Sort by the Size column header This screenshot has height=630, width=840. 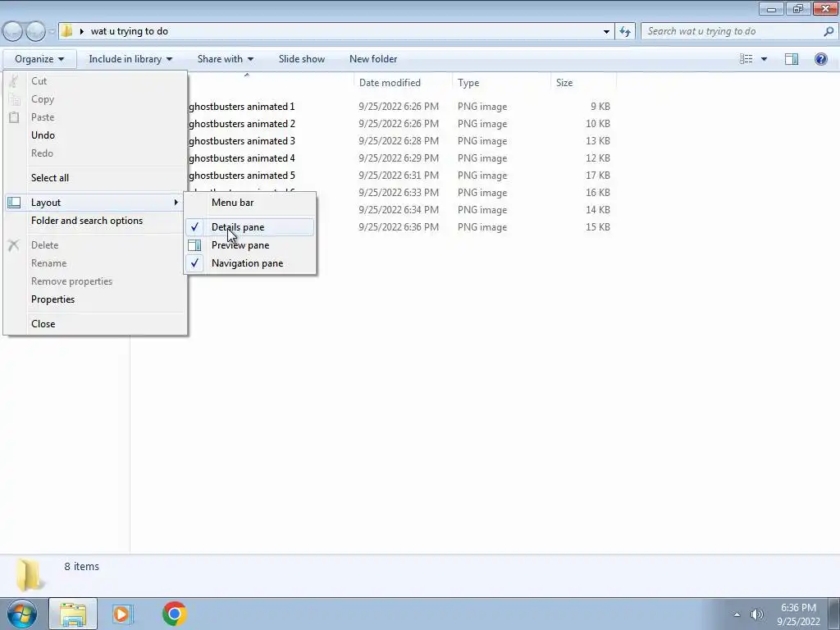(583, 83)
